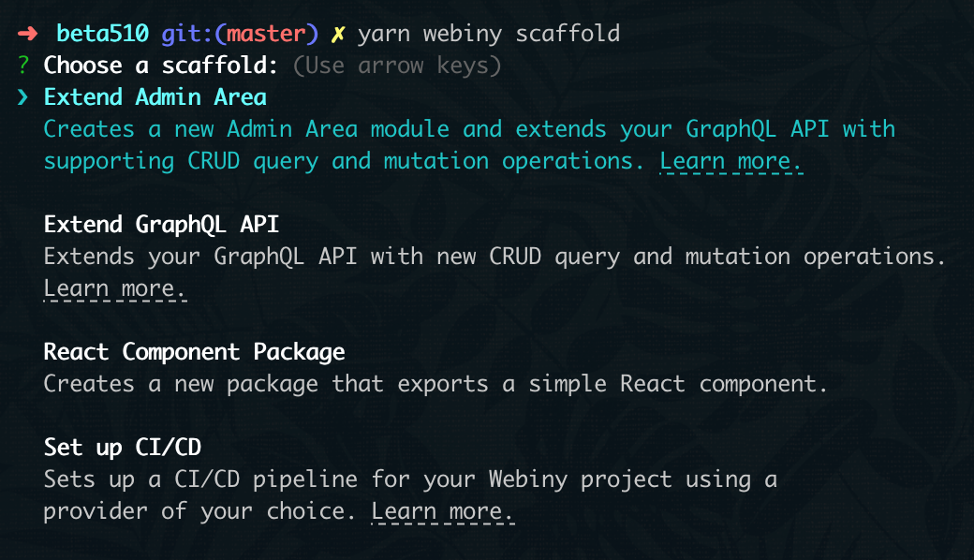This screenshot has height=560, width=974.
Task: Select the Extend Admin Area scaffold option
Action: (x=155, y=97)
